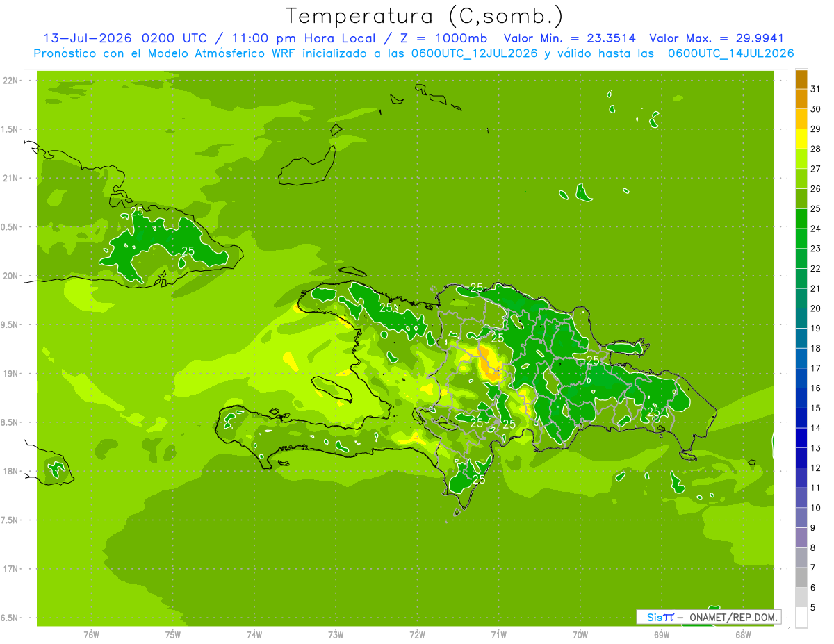Click the colorbar scale label "18"
The image size is (834, 644).
815,348
